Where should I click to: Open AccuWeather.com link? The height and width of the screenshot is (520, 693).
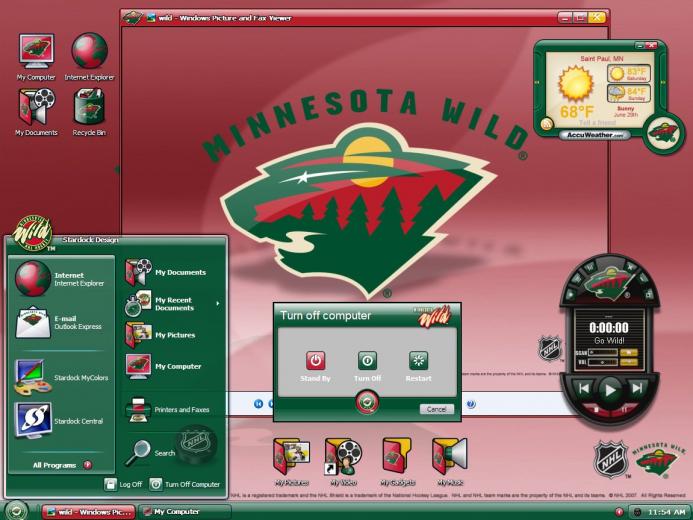594,135
